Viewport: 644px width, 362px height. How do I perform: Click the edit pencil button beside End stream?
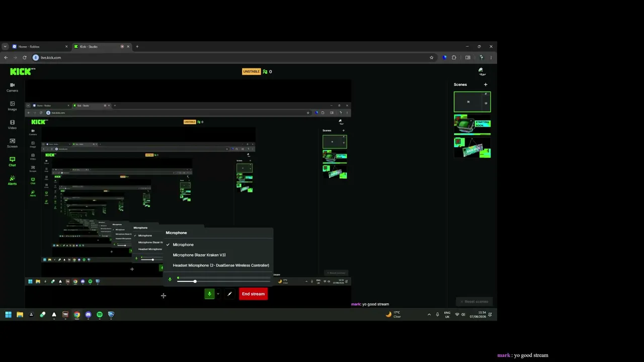point(229,294)
